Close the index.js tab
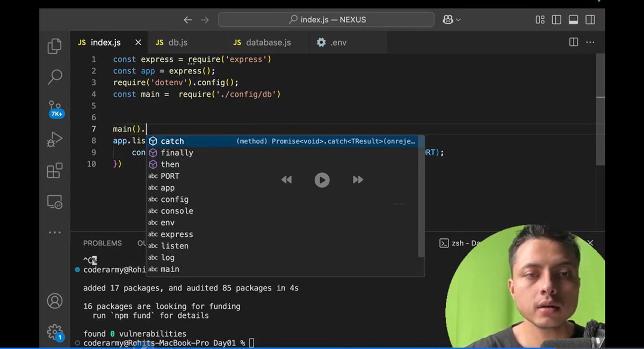The width and height of the screenshot is (644, 349). pos(138,42)
